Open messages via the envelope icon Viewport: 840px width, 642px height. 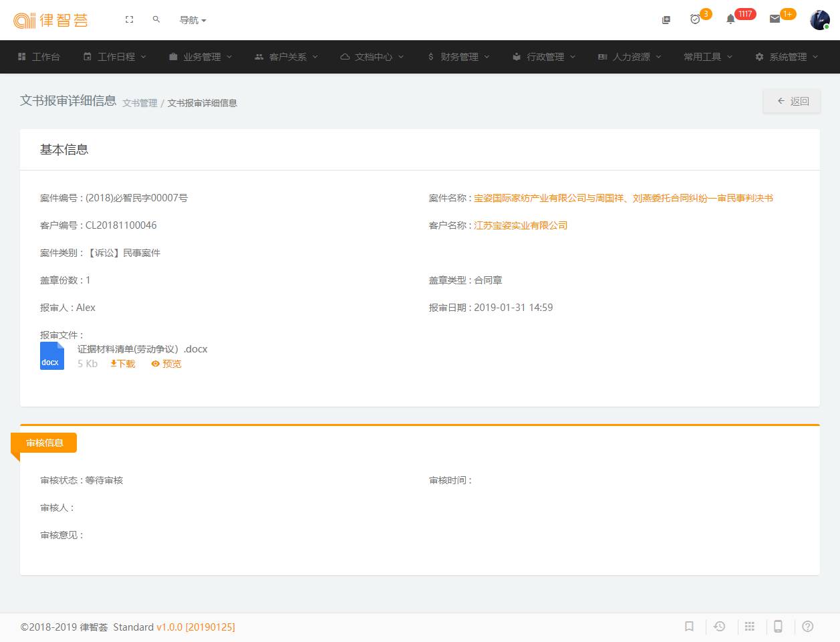774,19
